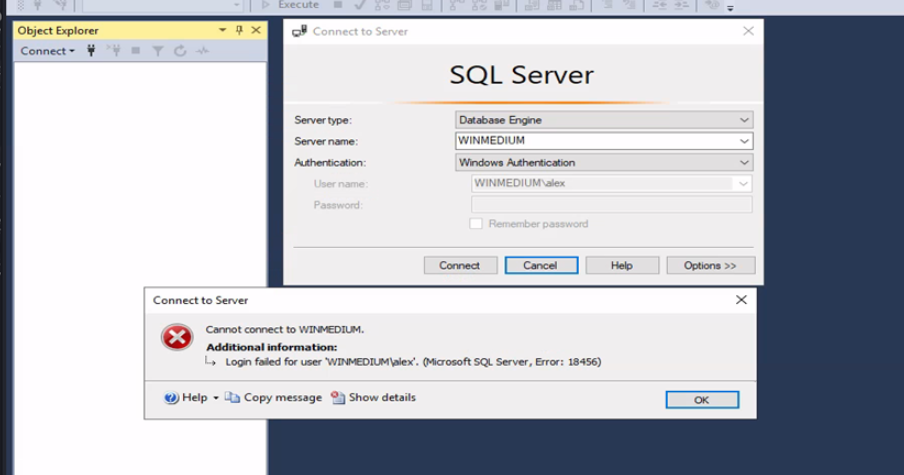Image resolution: width=904 pixels, height=475 pixels.
Task: Click the Stop icon in Object Explorer toolbar
Action: (x=136, y=51)
